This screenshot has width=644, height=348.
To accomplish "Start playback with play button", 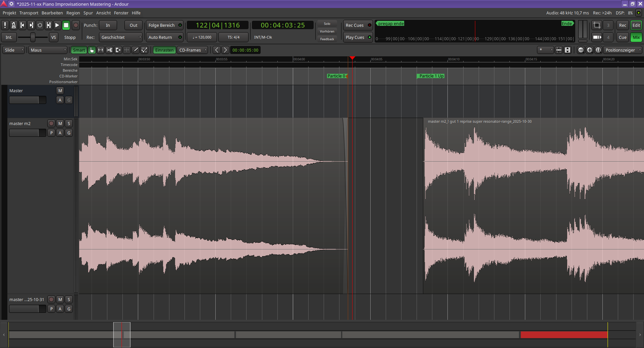I will [57, 25].
